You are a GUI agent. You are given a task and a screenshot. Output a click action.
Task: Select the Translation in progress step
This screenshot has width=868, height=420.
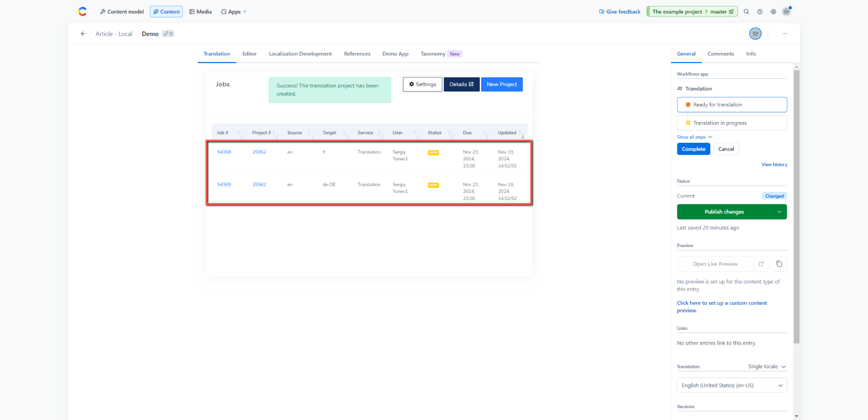coord(732,123)
